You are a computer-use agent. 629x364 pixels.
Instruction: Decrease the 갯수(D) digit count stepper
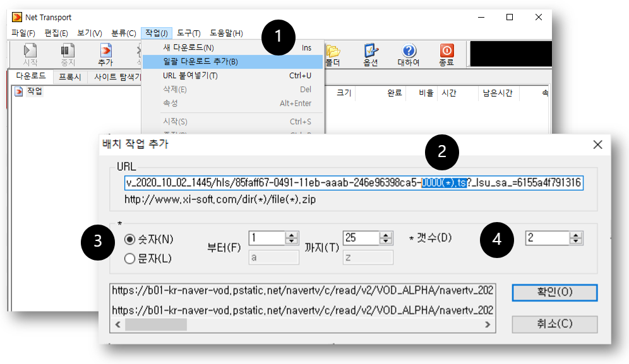click(576, 241)
